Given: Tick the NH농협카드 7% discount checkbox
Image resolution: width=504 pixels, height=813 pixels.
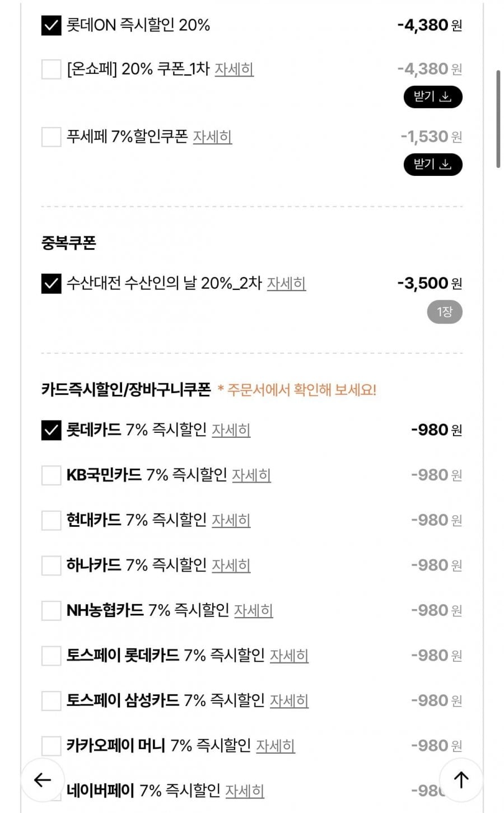Looking at the screenshot, I should (x=51, y=610).
